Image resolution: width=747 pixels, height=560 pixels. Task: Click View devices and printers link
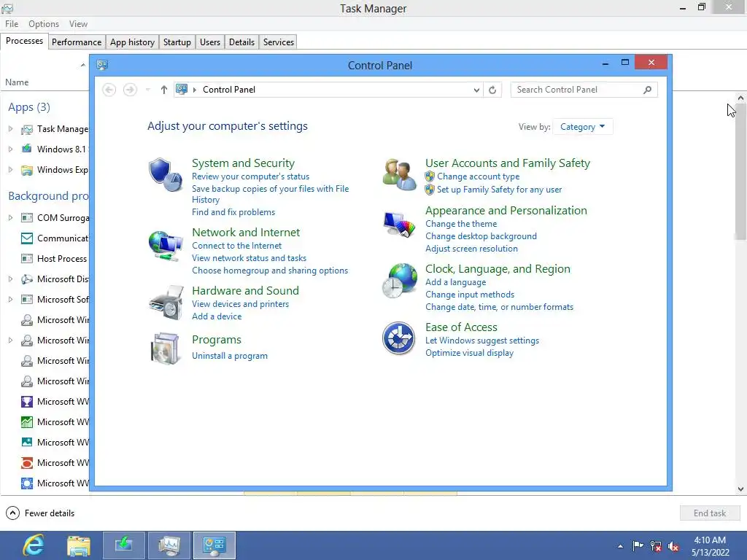(240, 304)
